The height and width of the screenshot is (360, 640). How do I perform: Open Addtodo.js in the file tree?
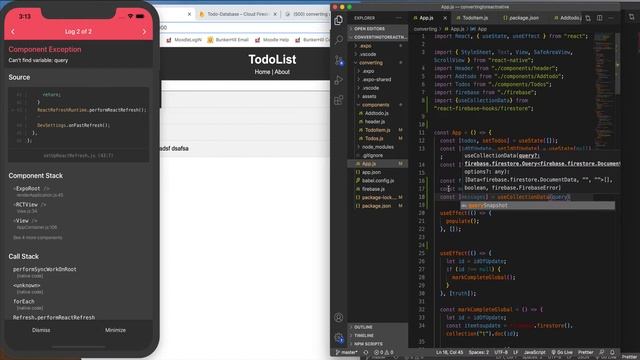(377, 113)
